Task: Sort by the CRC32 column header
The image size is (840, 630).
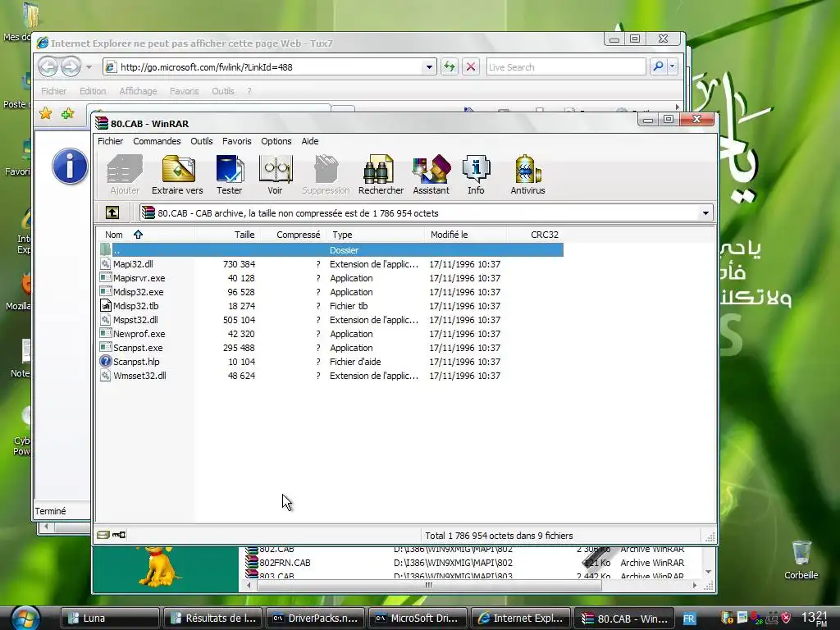Action: coord(535,235)
